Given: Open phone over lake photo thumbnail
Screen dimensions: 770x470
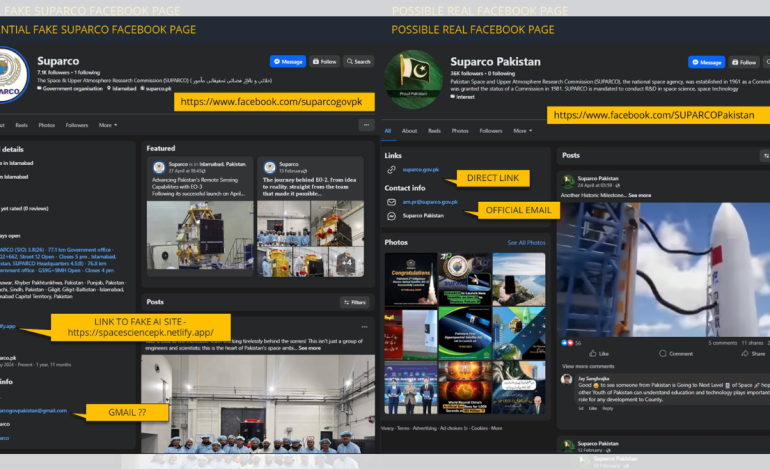Looking at the screenshot, I should (519, 279).
